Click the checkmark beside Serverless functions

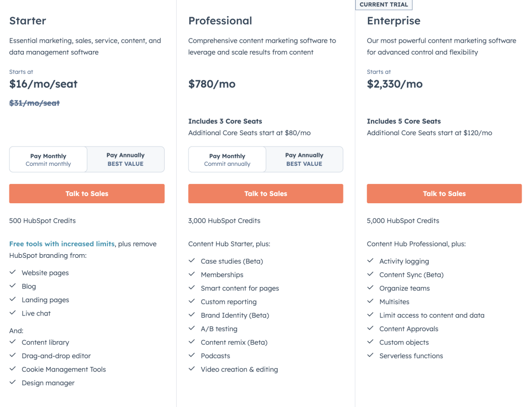coord(370,356)
